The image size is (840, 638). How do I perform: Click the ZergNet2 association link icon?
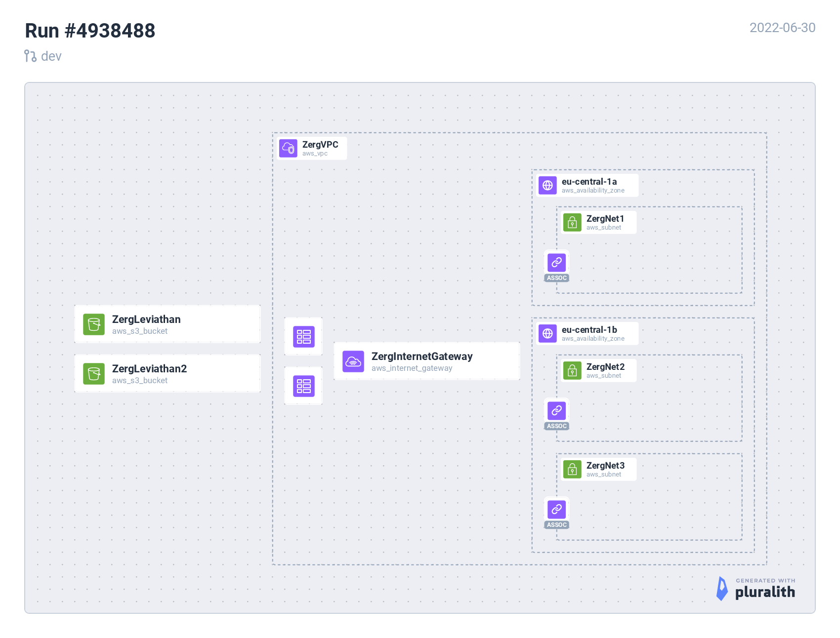[556, 411]
